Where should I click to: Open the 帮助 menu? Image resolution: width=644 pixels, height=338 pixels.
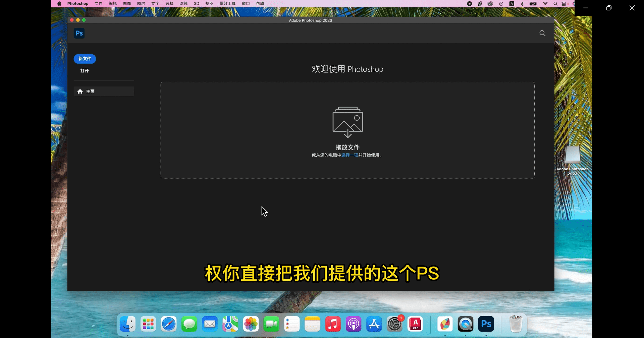pos(260,4)
